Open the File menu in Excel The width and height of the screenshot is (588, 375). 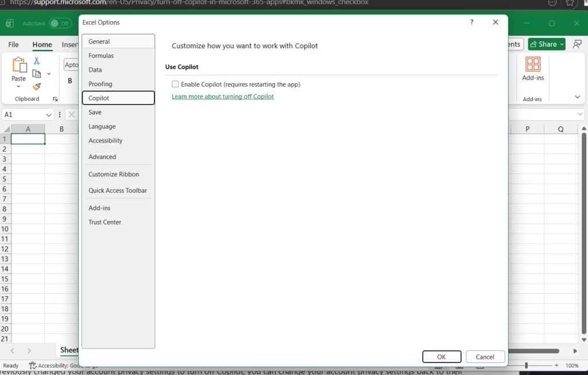[14, 44]
